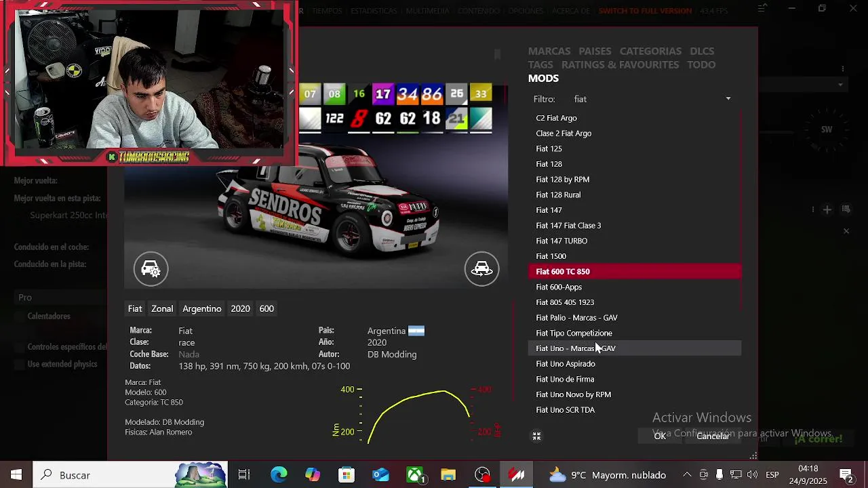Toggle Controles específicos checkbox
Viewport: 868px width, 488px height.
pos(19,347)
